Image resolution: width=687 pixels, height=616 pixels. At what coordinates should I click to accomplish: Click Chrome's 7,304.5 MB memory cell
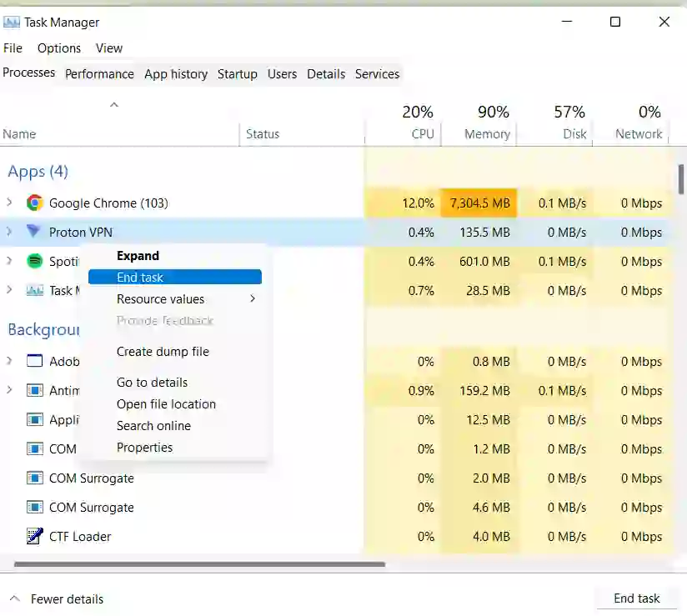(x=479, y=203)
